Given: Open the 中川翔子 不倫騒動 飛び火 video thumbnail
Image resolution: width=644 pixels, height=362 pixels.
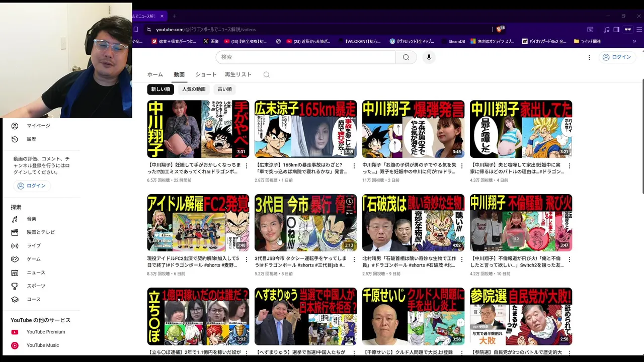Looking at the screenshot, I should pos(521,223).
